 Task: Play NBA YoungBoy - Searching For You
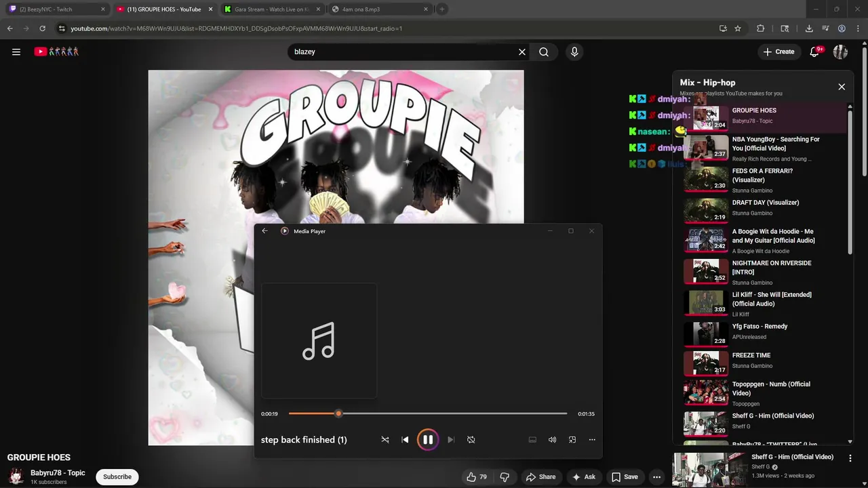click(x=765, y=148)
